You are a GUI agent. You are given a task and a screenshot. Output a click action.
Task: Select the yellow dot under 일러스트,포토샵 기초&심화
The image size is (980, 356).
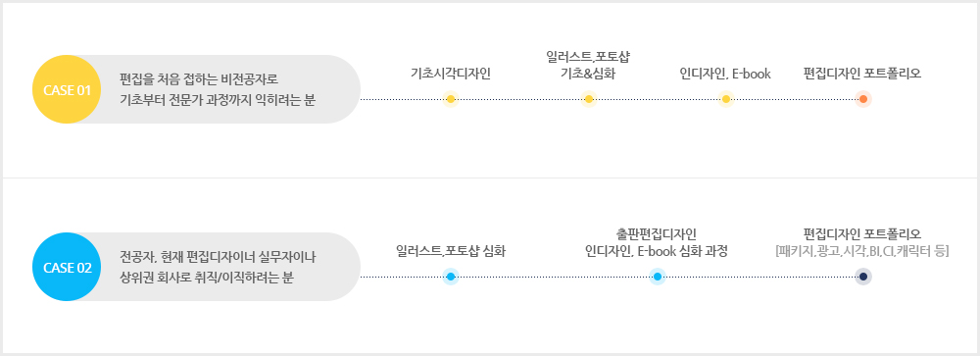coord(588,99)
